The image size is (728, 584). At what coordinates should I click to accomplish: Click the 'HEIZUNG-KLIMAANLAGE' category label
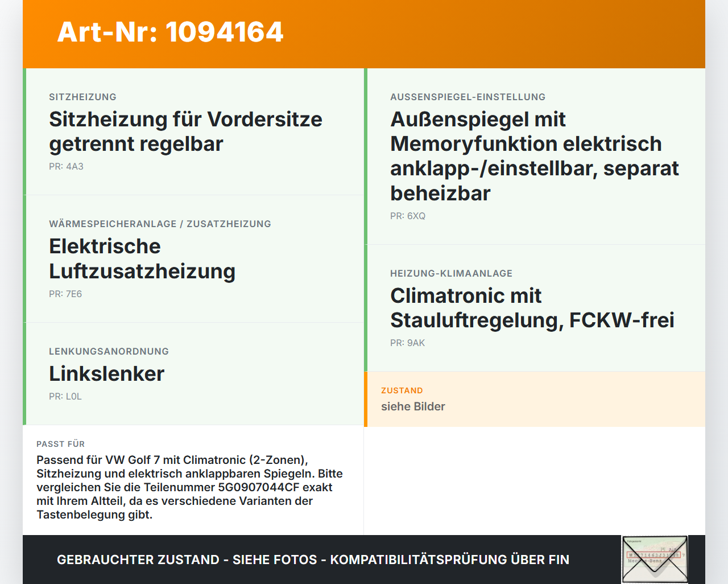tap(451, 273)
